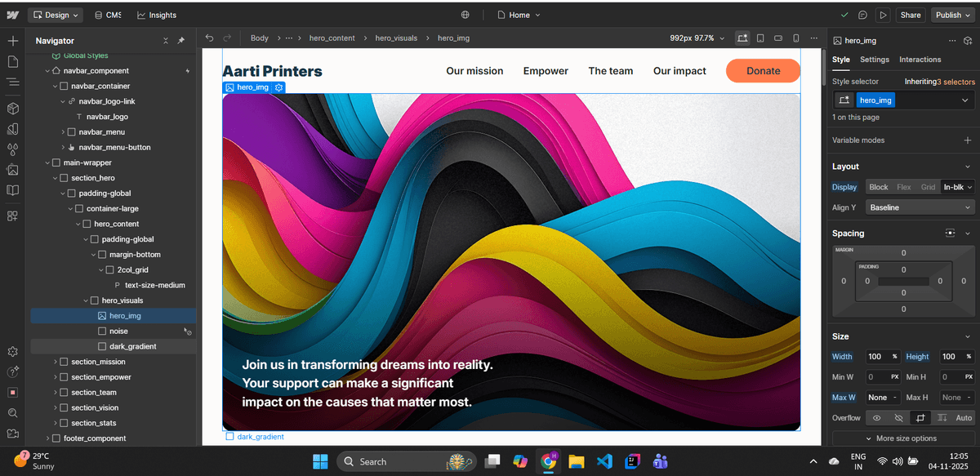980x476 pixels.
Task: Open the Add elements panel
Action: 12,40
